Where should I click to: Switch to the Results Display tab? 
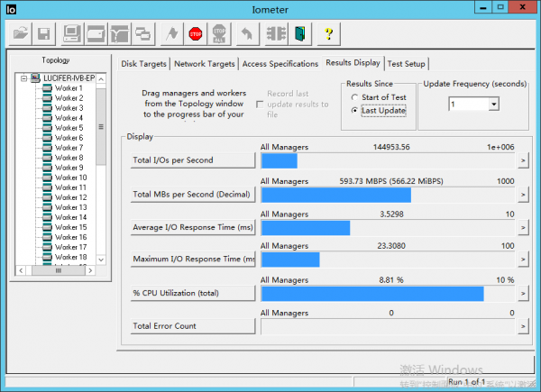(x=353, y=63)
